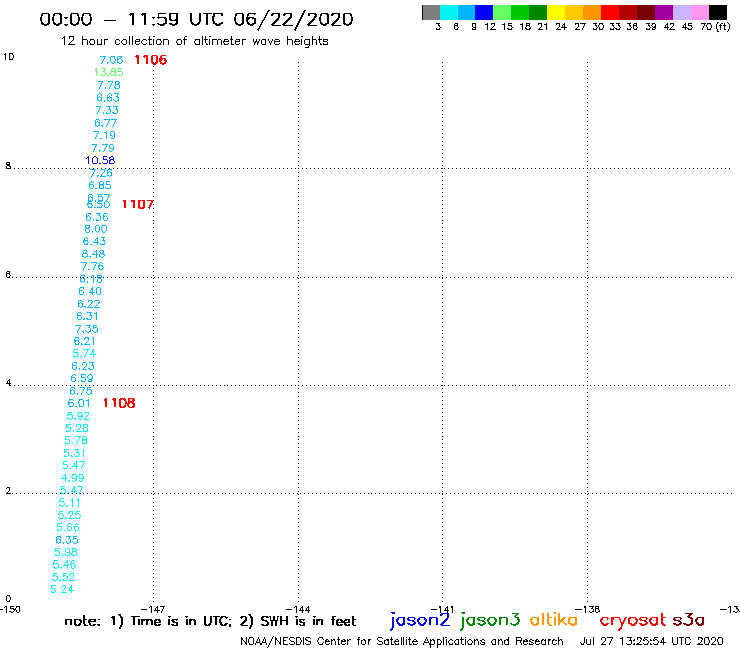Click the wave height value 5.28
This screenshot has height=650, width=740.
[77, 428]
